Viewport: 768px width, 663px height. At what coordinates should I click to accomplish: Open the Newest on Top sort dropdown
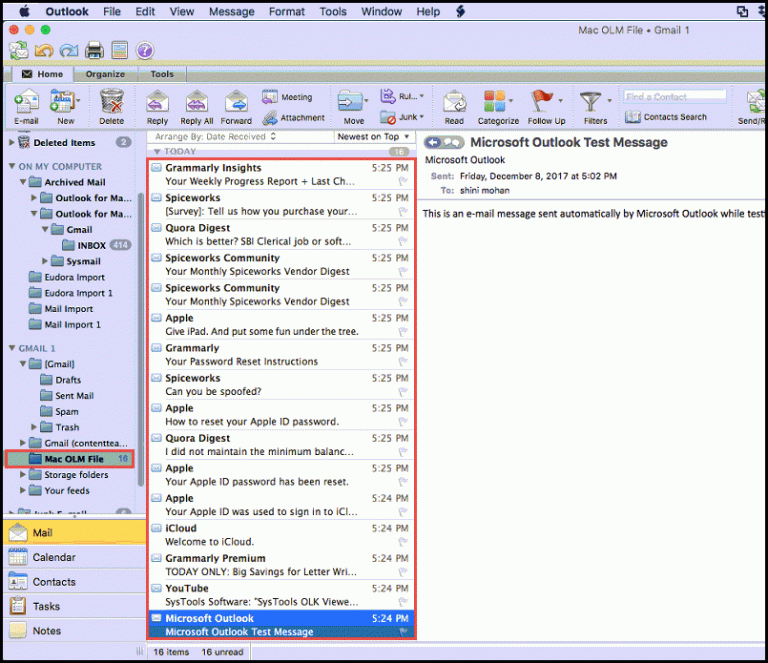point(373,137)
